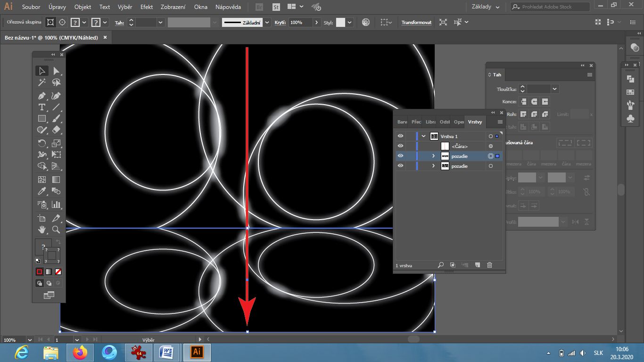Viewport: 644px width, 362px height.
Task: Hide the <Čára> layer visibility
Action: point(400,146)
